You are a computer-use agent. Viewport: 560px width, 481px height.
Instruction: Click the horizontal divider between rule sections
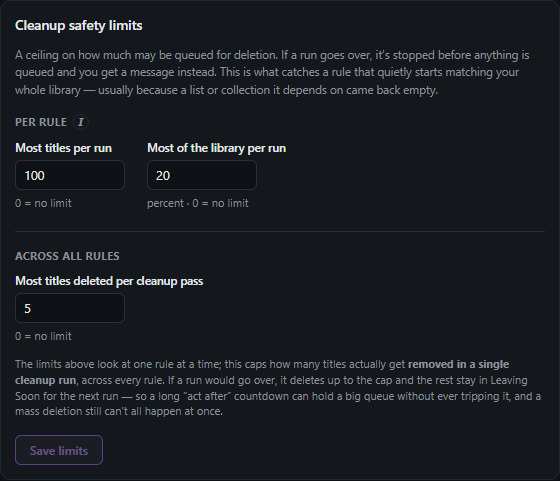point(280,231)
